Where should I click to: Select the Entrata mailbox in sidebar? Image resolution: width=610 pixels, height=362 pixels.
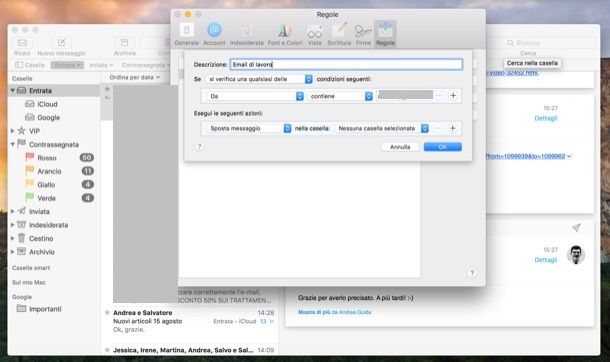click(54, 91)
